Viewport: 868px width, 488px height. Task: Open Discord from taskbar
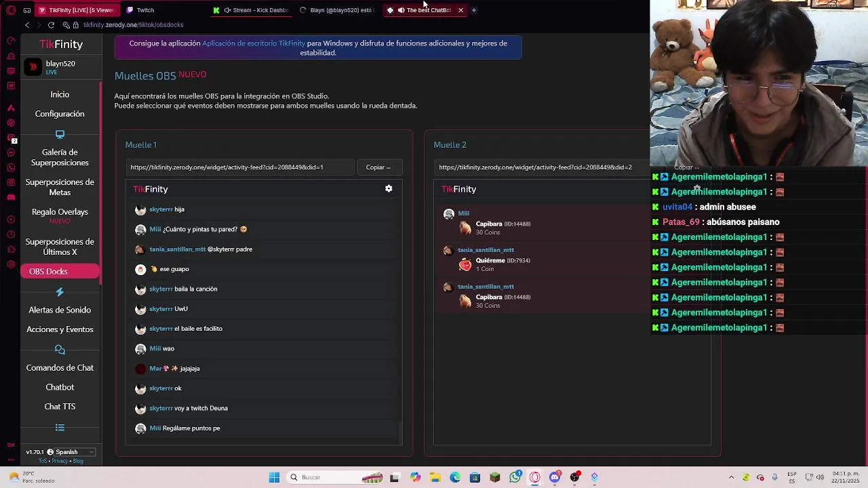click(x=555, y=477)
